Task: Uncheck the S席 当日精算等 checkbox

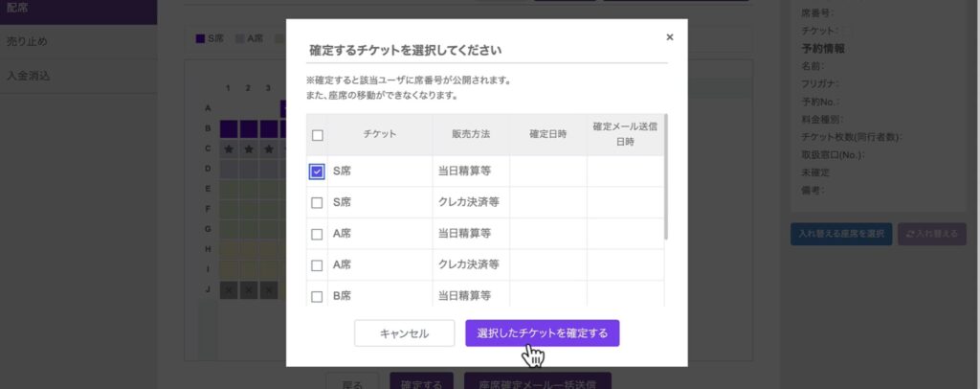Action: [317, 172]
